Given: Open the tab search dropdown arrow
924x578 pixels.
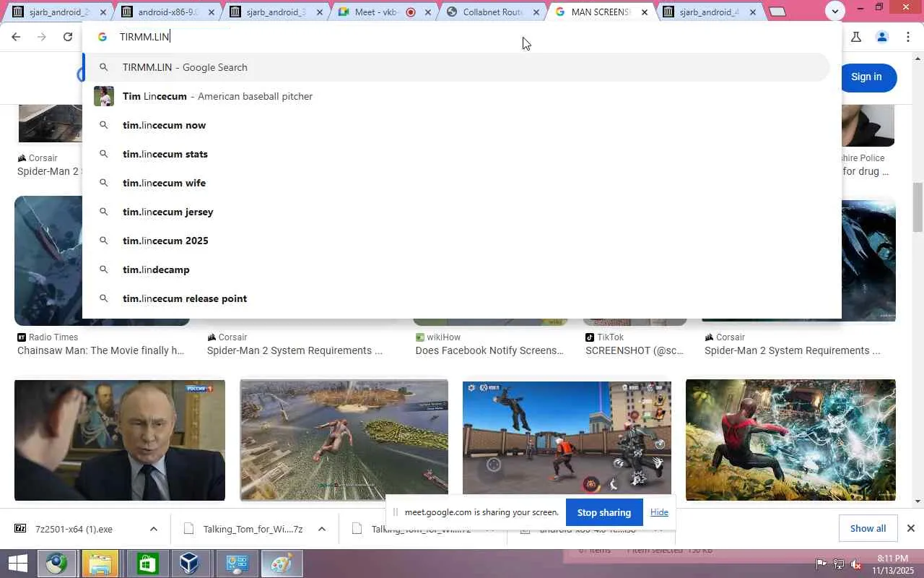Looking at the screenshot, I should 834,11.
